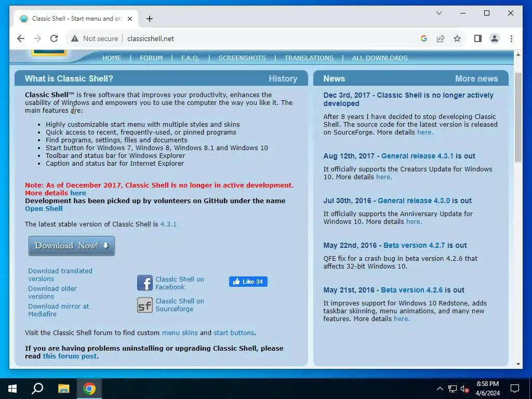The width and height of the screenshot is (532, 399).
Task: Open the History link
Action: click(x=283, y=79)
